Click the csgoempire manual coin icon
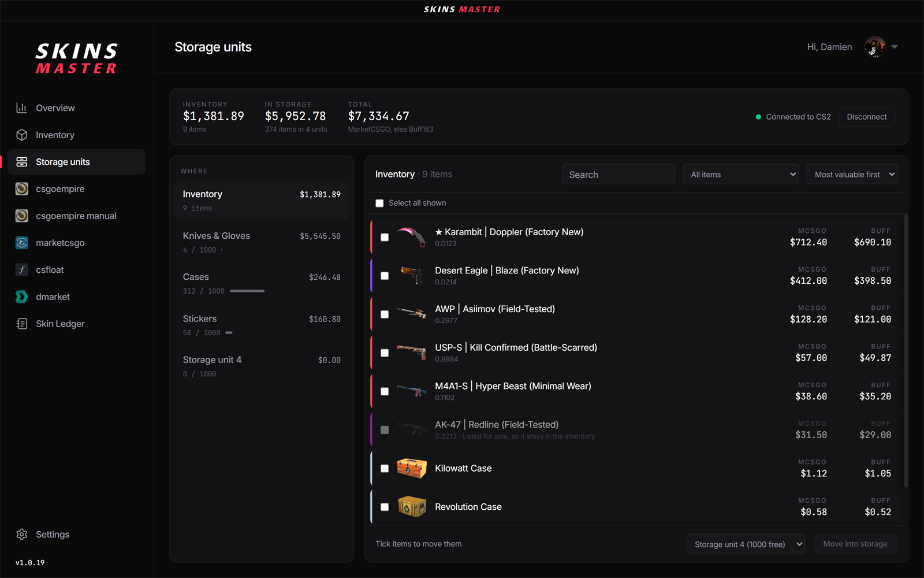The height and width of the screenshot is (578, 924). pyautogui.click(x=22, y=216)
